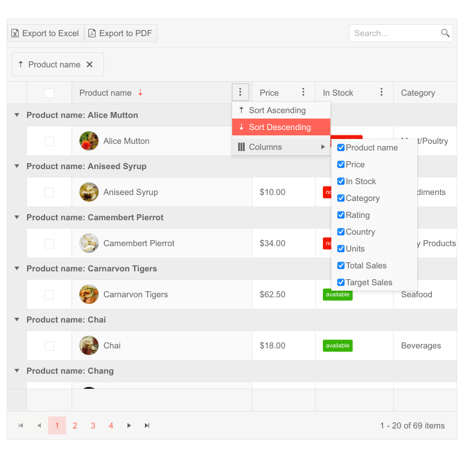Screen dimensions: 463x476
Task: Open the Price column menu
Action: click(303, 92)
